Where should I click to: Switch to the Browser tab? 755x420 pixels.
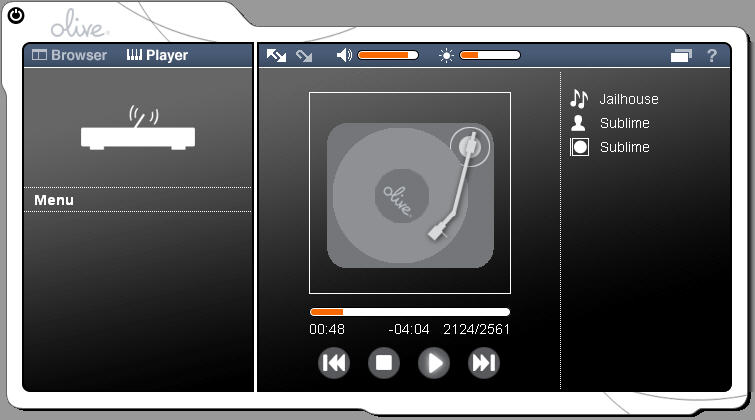[x=69, y=55]
